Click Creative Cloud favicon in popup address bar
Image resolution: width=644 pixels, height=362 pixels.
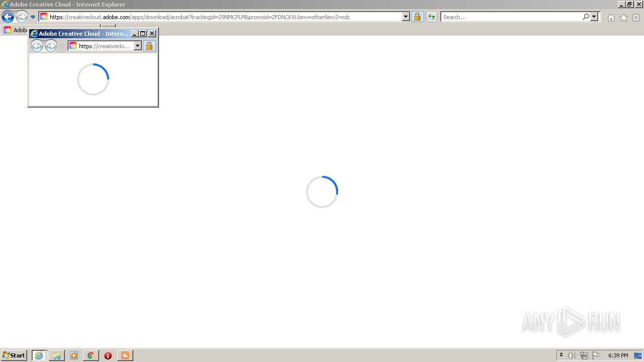[x=73, y=46]
